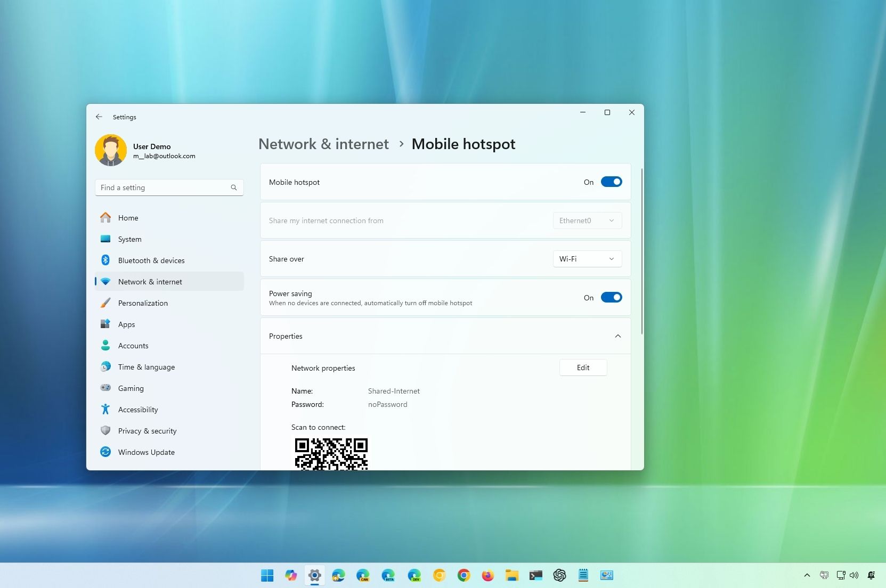The image size is (886, 588).
Task: Click the noPassword password value
Action: (387, 404)
